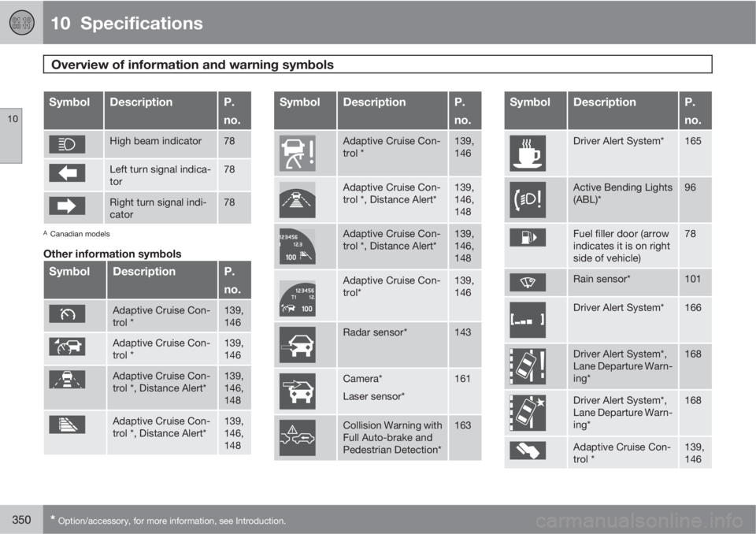Click the left turn signal arrow symbol
This screenshot has width=756, height=534.
(67, 173)
